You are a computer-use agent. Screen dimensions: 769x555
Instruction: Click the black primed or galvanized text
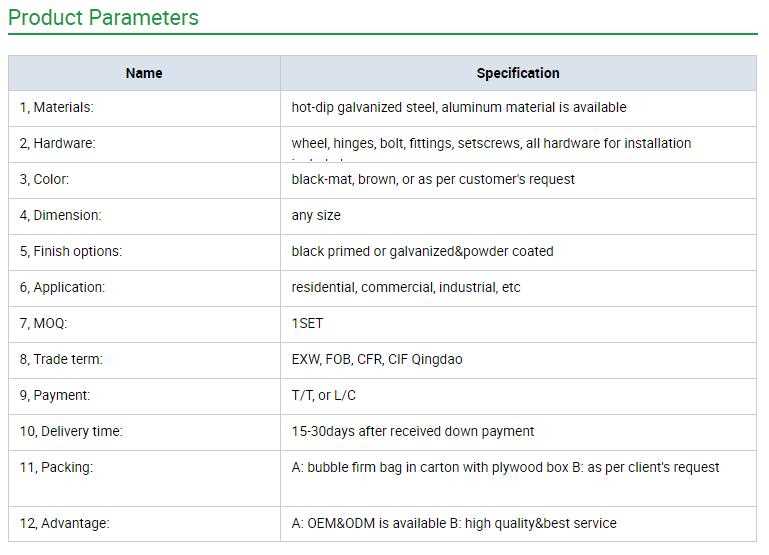(x=422, y=252)
